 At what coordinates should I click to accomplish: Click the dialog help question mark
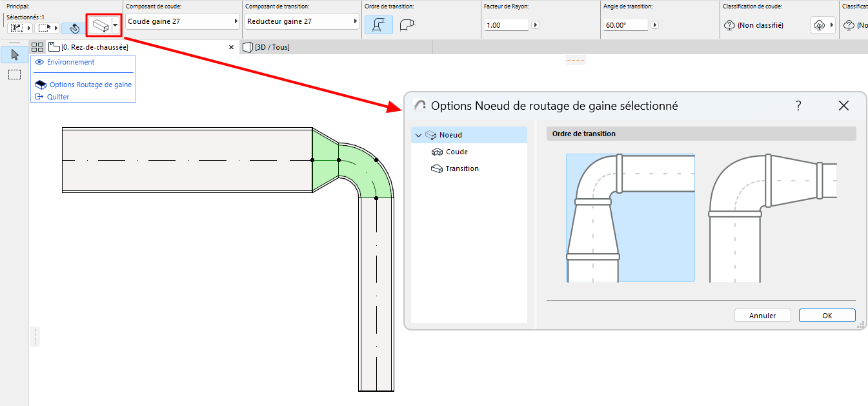coord(798,106)
